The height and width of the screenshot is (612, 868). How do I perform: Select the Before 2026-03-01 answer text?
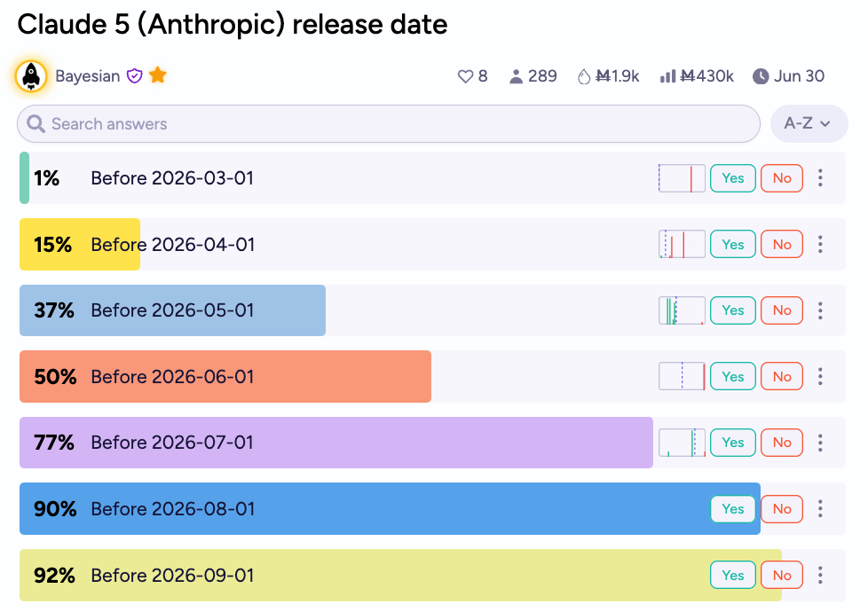[172, 178]
